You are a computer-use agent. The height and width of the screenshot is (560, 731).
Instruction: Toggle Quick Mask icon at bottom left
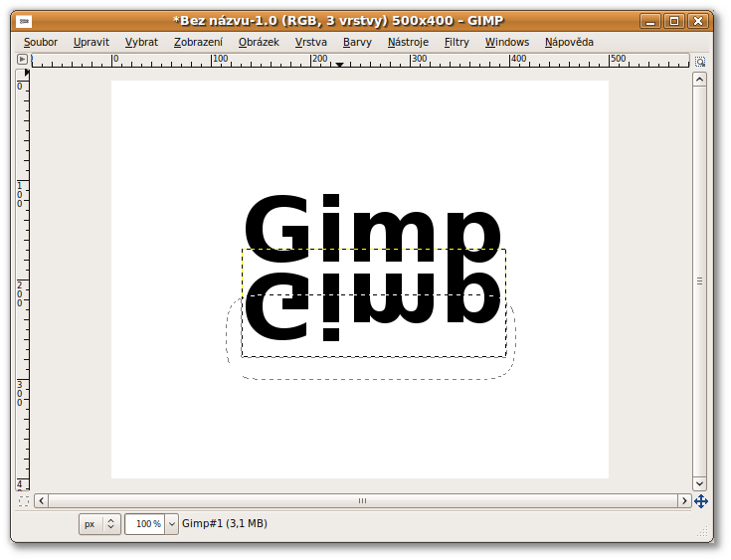click(x=23, y=501)
